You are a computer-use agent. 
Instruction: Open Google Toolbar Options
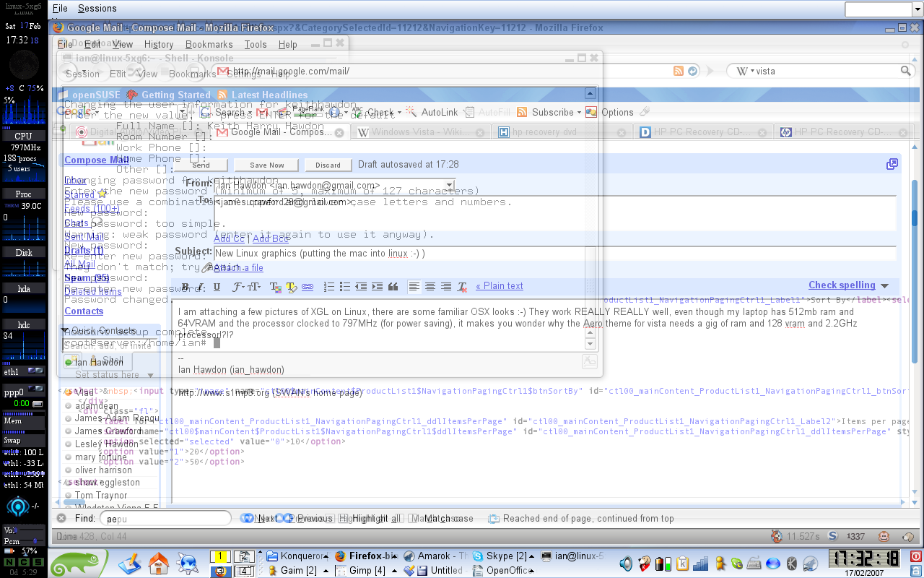coord(610,112)
